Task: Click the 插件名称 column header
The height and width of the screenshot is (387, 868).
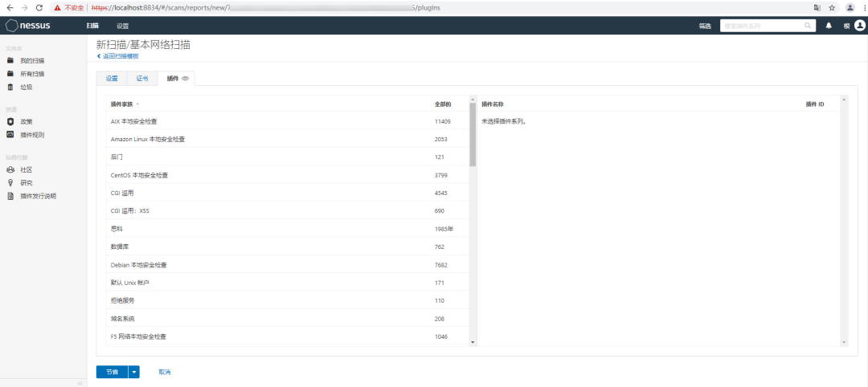Action: pos(492,104)
